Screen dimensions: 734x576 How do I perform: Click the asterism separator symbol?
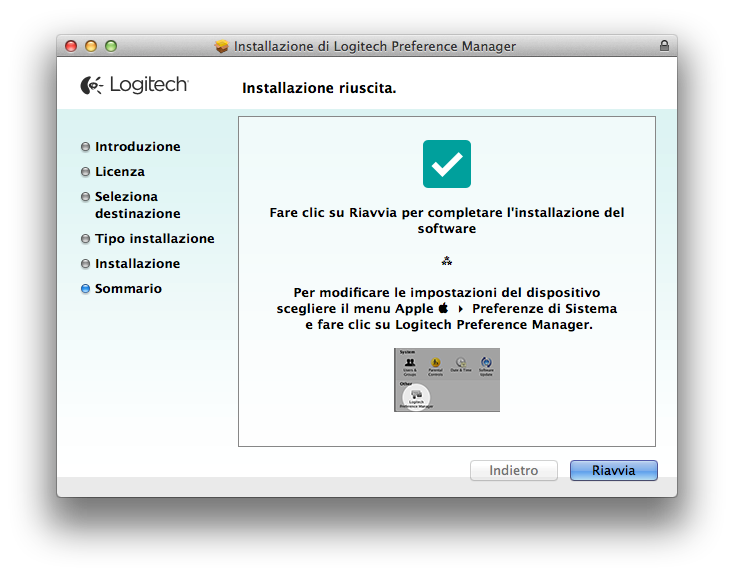pyautogui.click(x=447, y=261)
